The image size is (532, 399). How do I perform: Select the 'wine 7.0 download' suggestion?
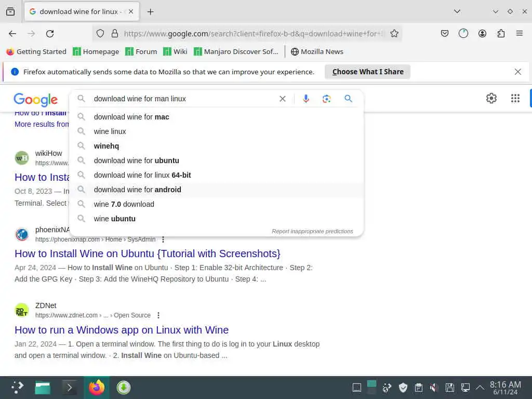click(217, 204)
